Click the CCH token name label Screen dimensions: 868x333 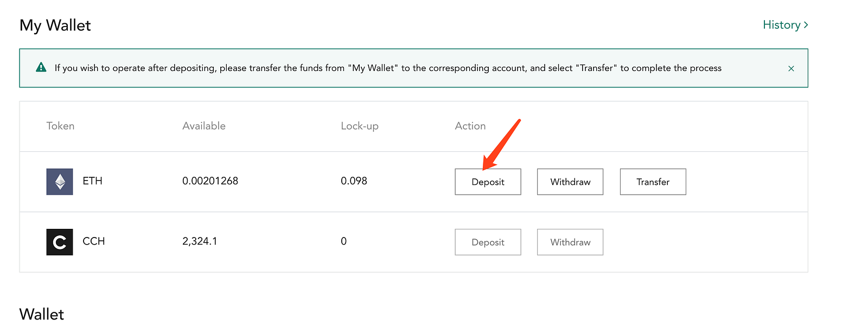93,241
